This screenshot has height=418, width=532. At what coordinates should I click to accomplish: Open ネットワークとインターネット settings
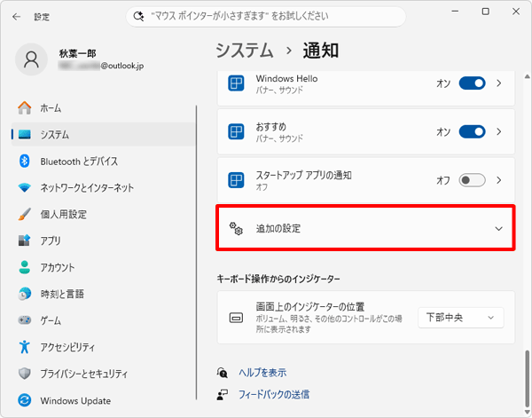(x=103, y=187)
